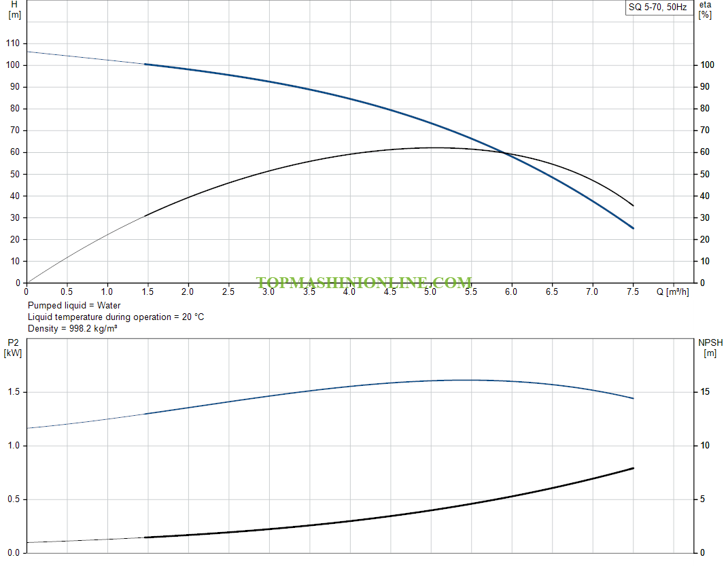Click the 1.5 tick label on P2 axis
Screen dimensions: 728x566
point(14,392)
